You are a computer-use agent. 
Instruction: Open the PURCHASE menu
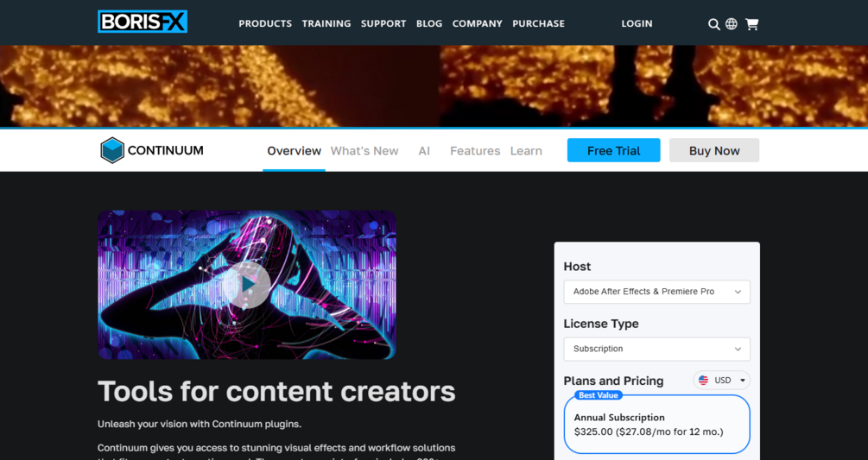pos(539,24)
